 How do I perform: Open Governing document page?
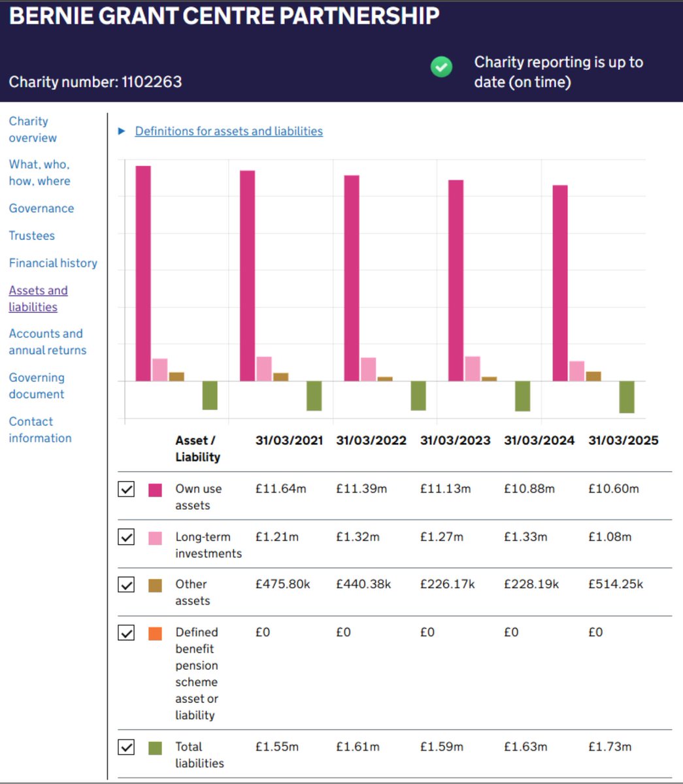(37, 385)
